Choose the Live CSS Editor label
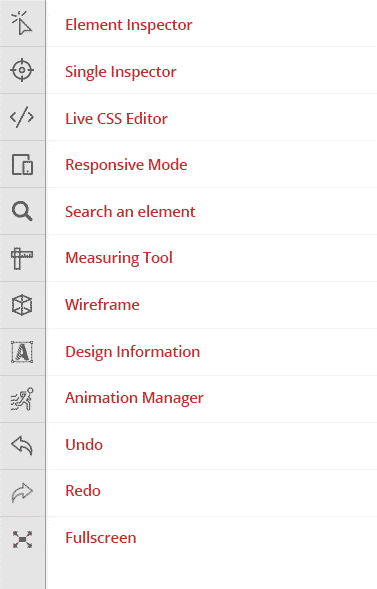Screen dimensions: 377x589 (x=116, y=119)
